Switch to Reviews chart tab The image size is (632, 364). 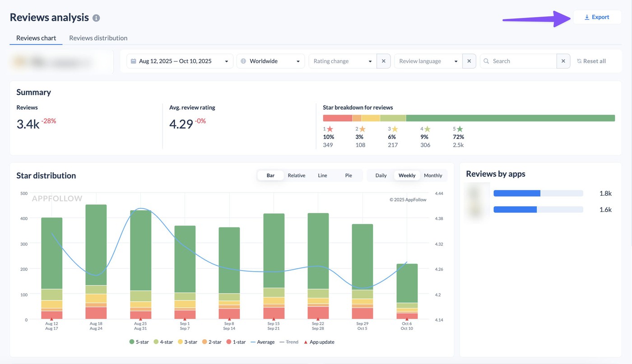click(x=36, y=38)
